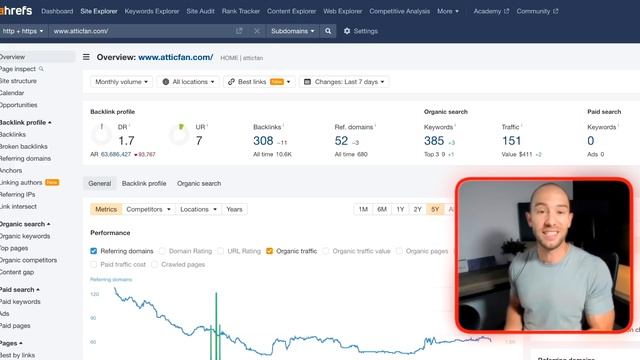Click the Ahrefs logo
Viewport: 640px width, 360px height.
coord(16,11)
